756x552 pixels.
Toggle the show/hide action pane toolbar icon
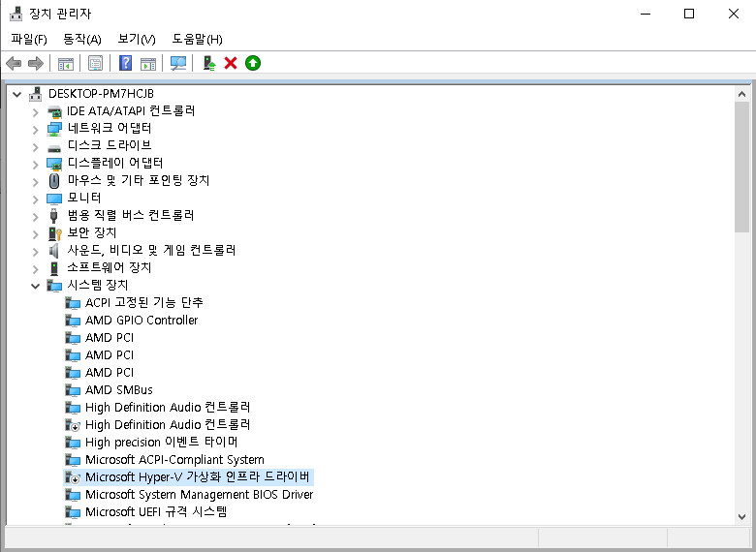click(x=148, y=63)
